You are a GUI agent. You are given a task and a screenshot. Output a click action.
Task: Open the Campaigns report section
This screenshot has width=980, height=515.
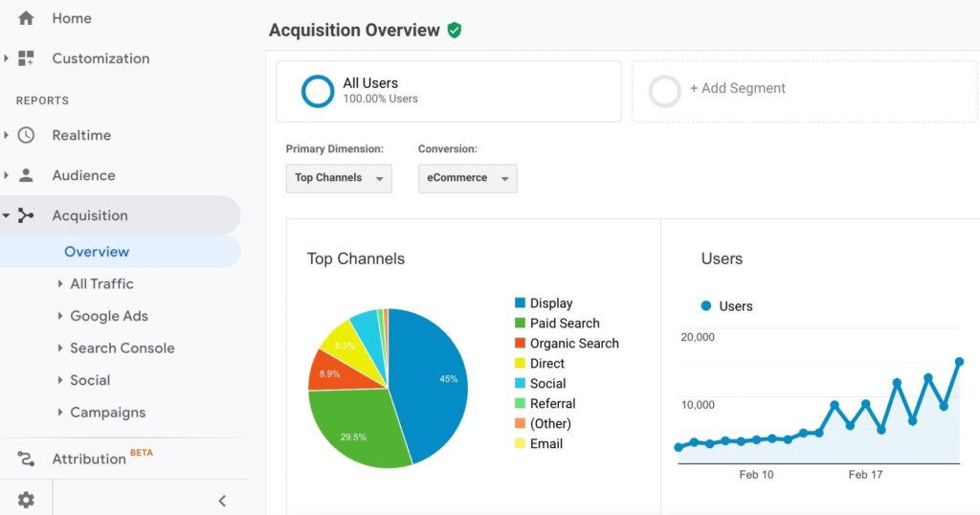(x=107, y=413)
